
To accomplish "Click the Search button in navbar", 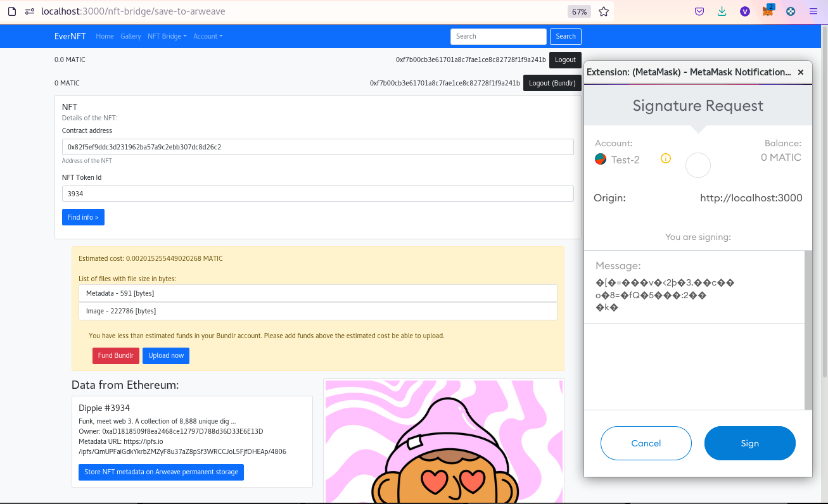I will tap(566, 36).
